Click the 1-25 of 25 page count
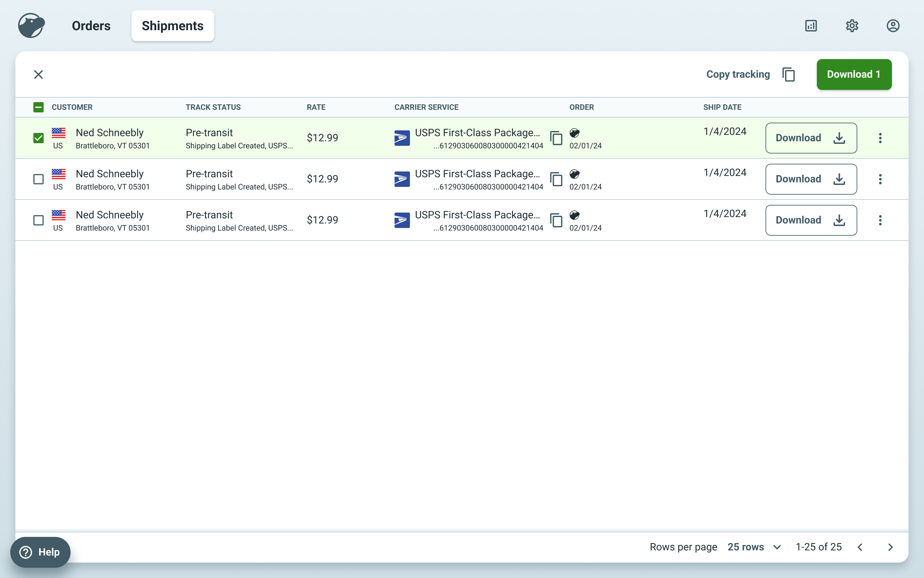The height and width of the screenshot is (578, 924). pos(818,547)
